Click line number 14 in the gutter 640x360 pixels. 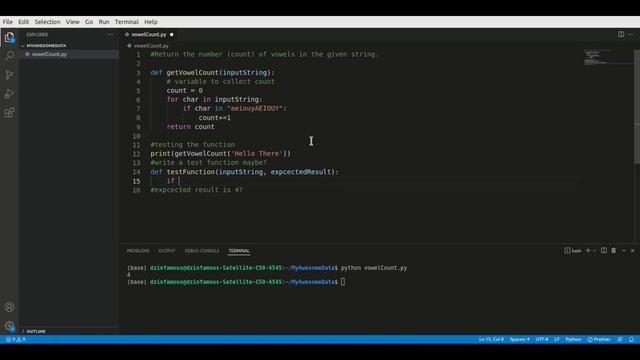coord(136,172)
